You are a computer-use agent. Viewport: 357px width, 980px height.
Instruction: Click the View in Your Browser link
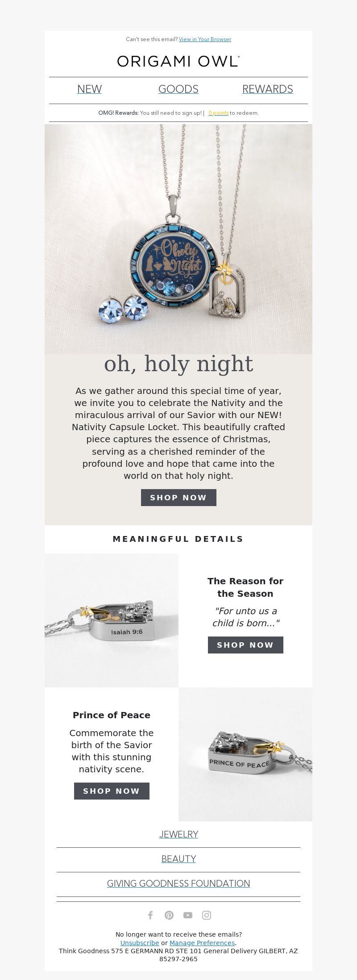click(x=205, y=39)
